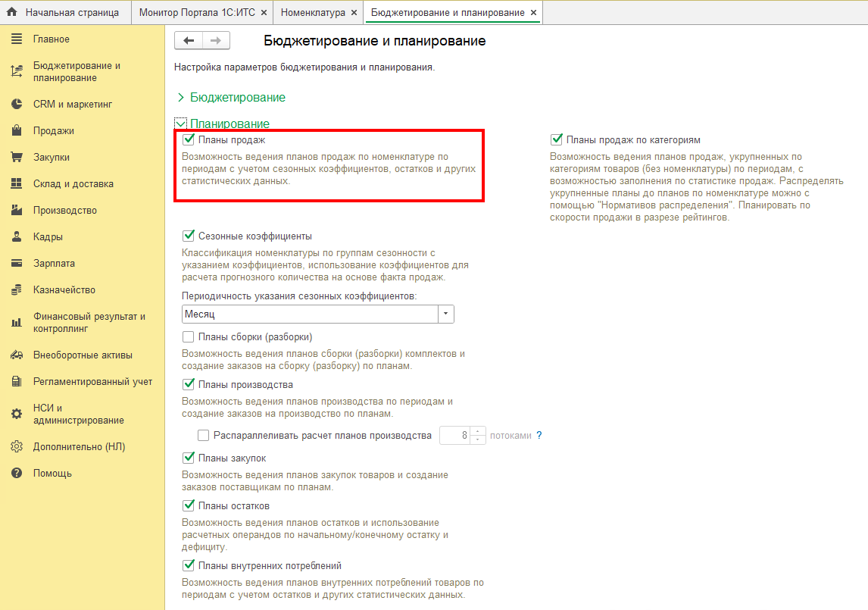This screenshot has width=868, height=610.
Task: Open Продажи section in sidebar
Action: click(54, 130)
